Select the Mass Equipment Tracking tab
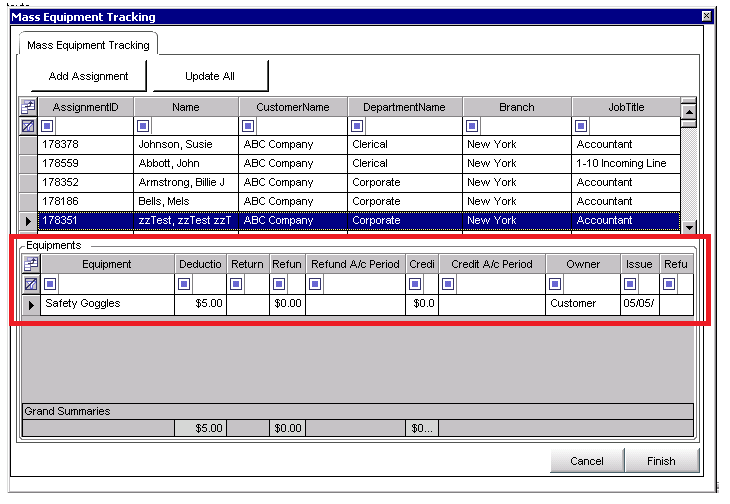This screenshot has height=504, width=730. (88, 45)
